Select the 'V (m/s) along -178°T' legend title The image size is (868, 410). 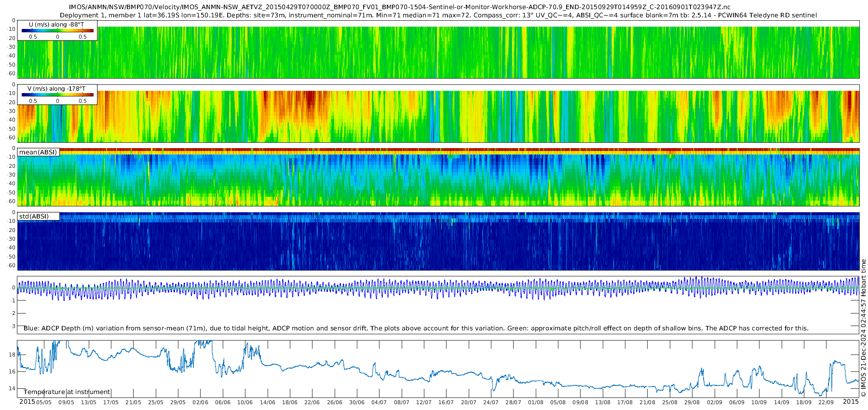point(56,89)
